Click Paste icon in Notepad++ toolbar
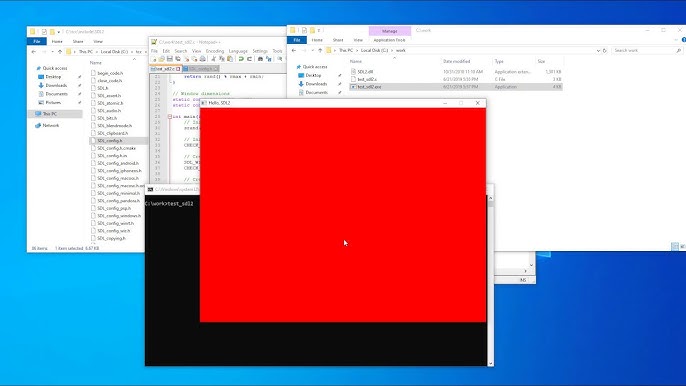 click(230, 59)
